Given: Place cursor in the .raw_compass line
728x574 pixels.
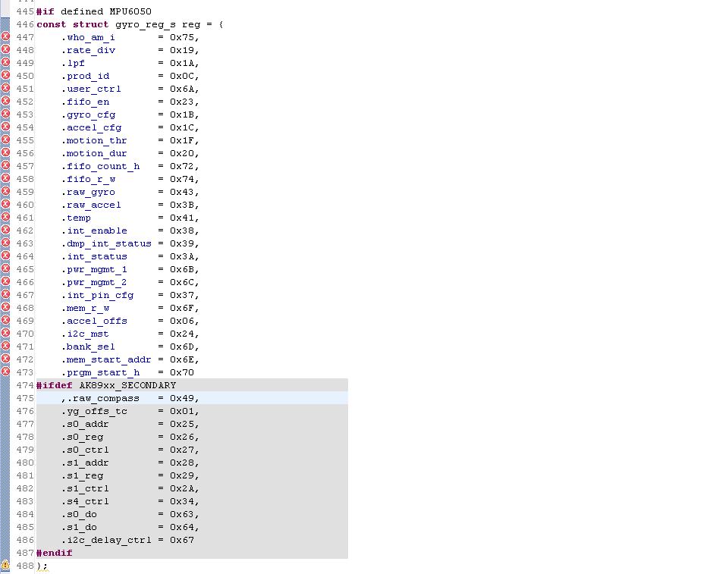Looking at the screenshot, I should click(192, 398).
